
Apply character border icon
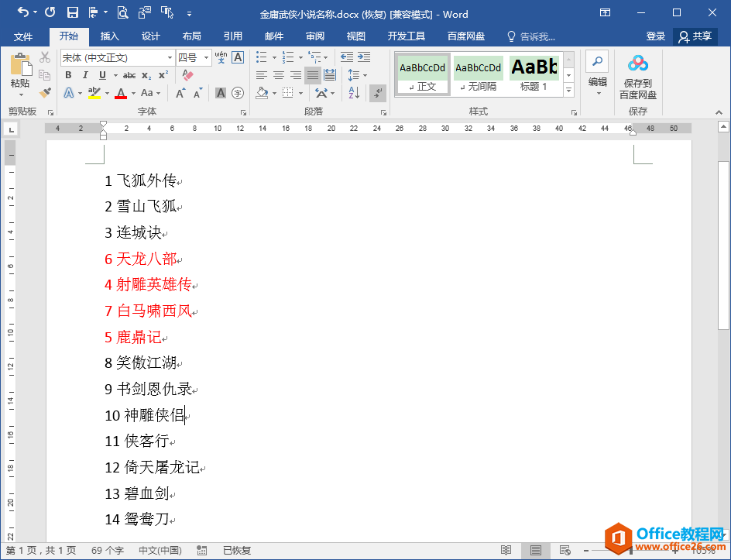pyautogui.click(x=238, y=57)
